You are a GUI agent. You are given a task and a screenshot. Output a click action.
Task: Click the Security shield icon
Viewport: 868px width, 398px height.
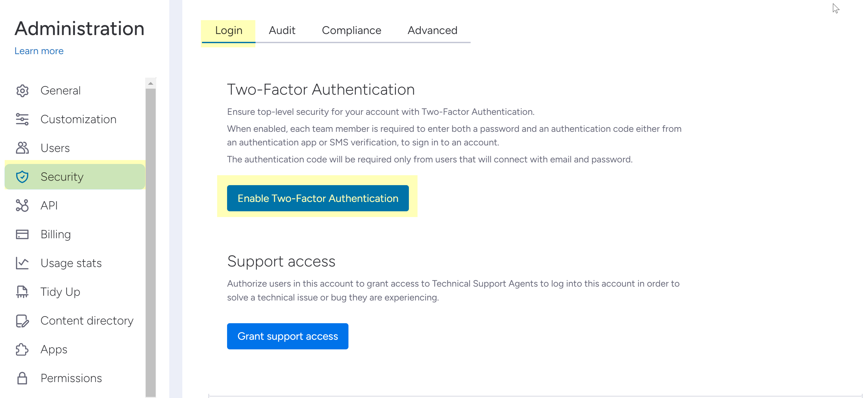pyautogui.click(x=22, y=177)
